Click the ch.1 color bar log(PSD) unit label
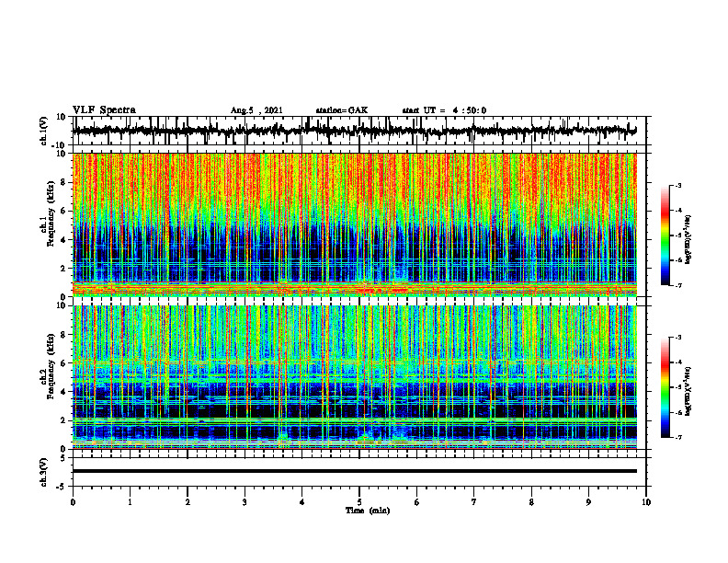 [x=688, y=239]
